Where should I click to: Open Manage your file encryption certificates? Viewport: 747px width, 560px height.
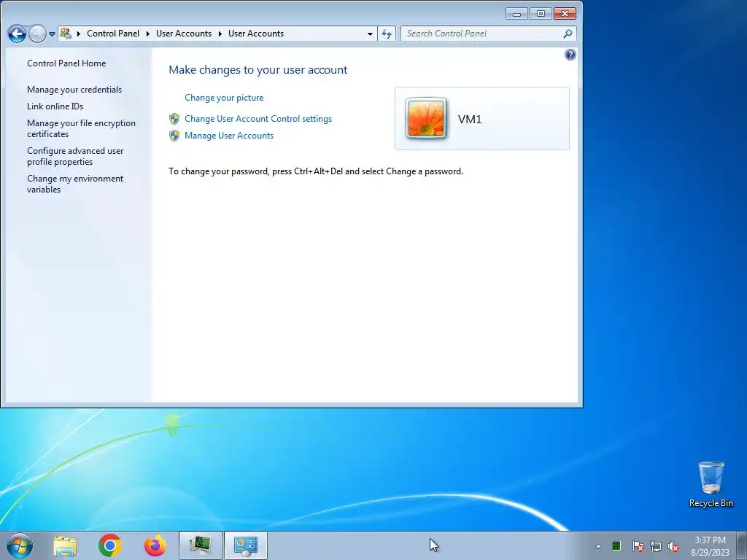81,128
